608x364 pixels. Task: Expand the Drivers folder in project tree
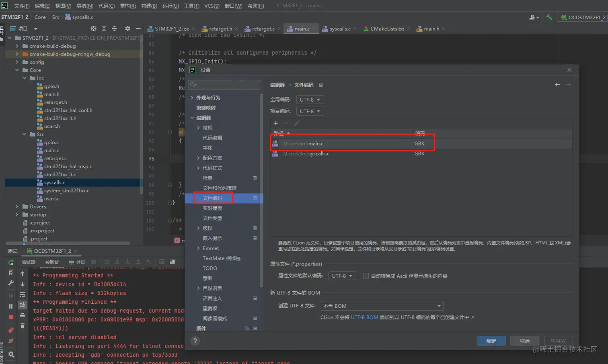(17, 207)
